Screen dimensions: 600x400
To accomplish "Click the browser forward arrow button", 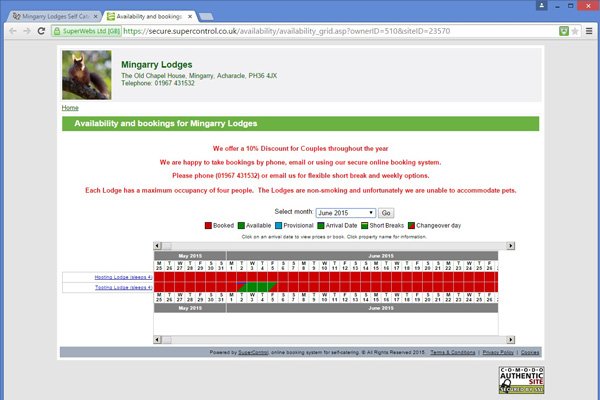I will [x=29, y=31].
